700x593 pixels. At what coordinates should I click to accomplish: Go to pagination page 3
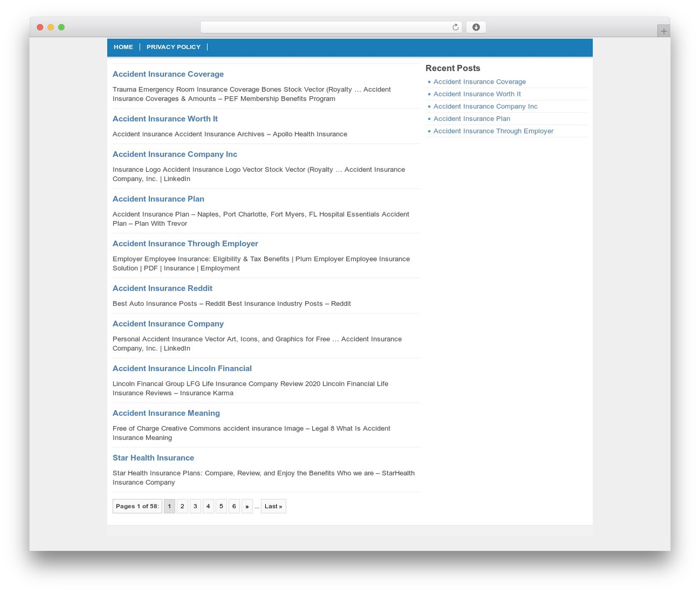195,506
